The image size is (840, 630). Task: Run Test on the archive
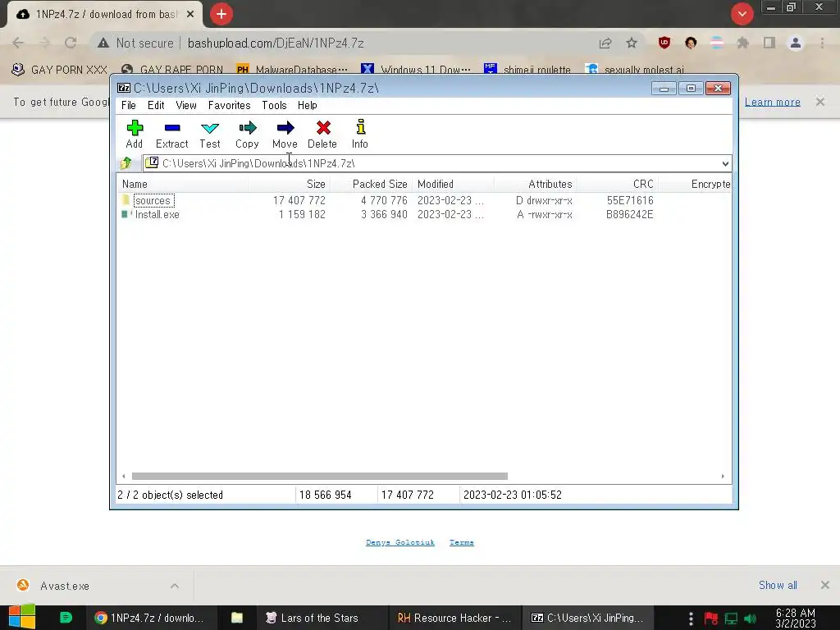pyautogui.click(x=209, y=127)
